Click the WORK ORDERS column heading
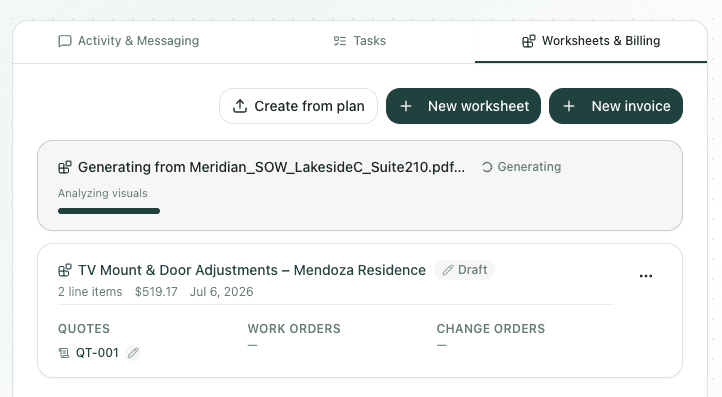 tap(294, 329)
